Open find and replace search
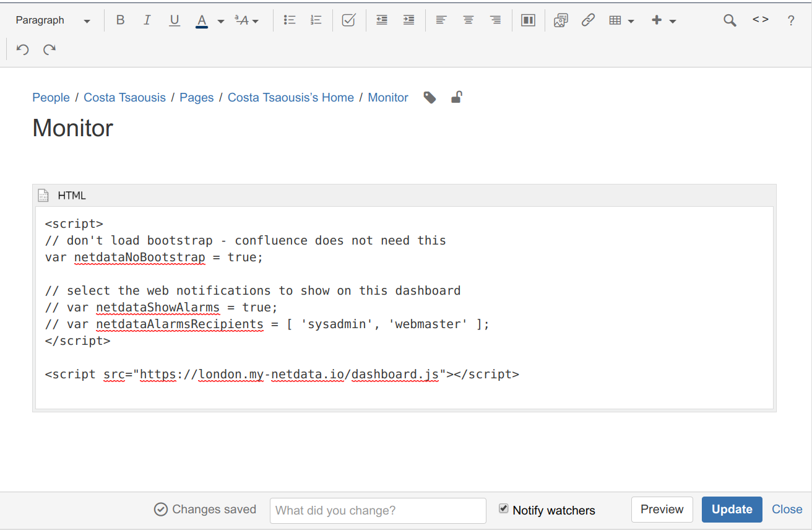Screen dimensions: 812x530 [x=730, y=20]
